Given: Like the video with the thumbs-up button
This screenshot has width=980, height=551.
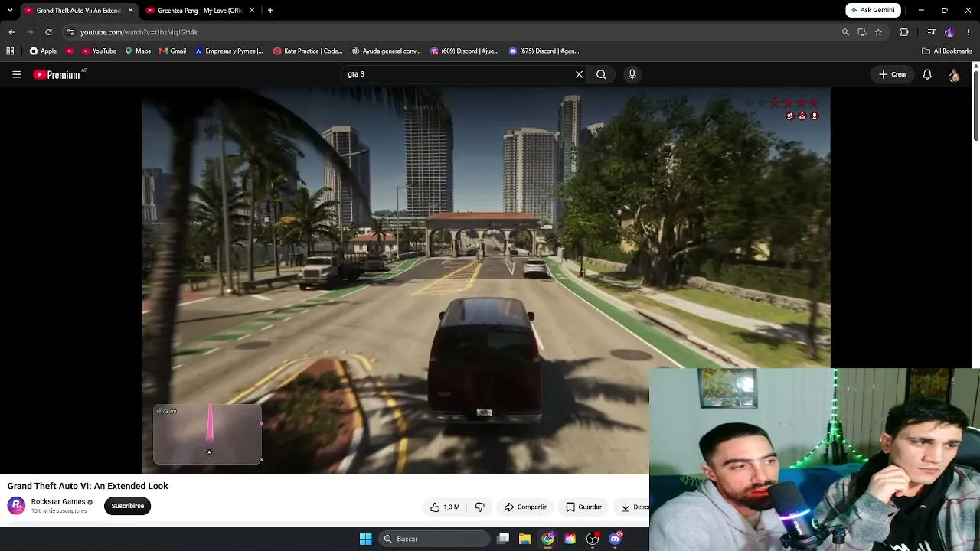Looking at the screenshot, I should click(x=445, y=507).
